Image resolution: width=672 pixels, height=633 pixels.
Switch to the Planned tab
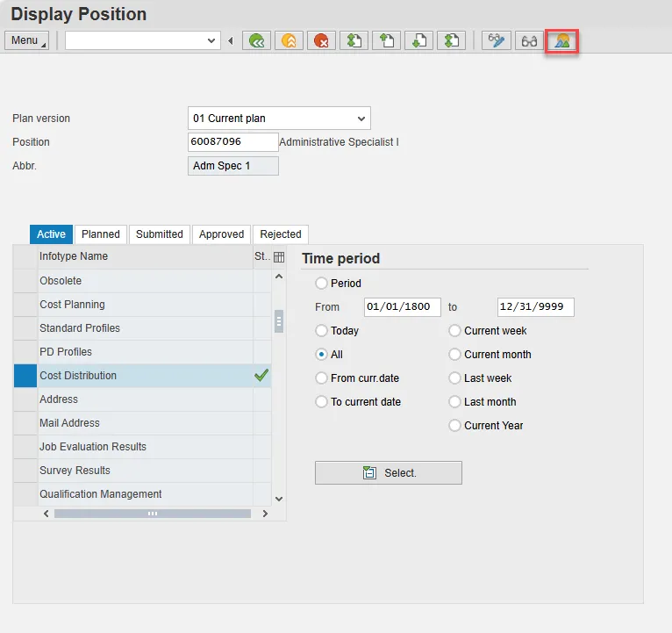[101, 234]
